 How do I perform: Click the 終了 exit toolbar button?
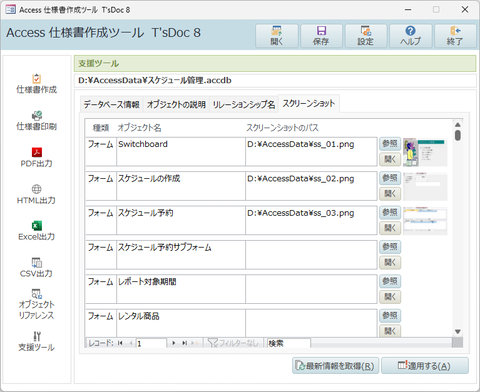[x=455, y=35]
